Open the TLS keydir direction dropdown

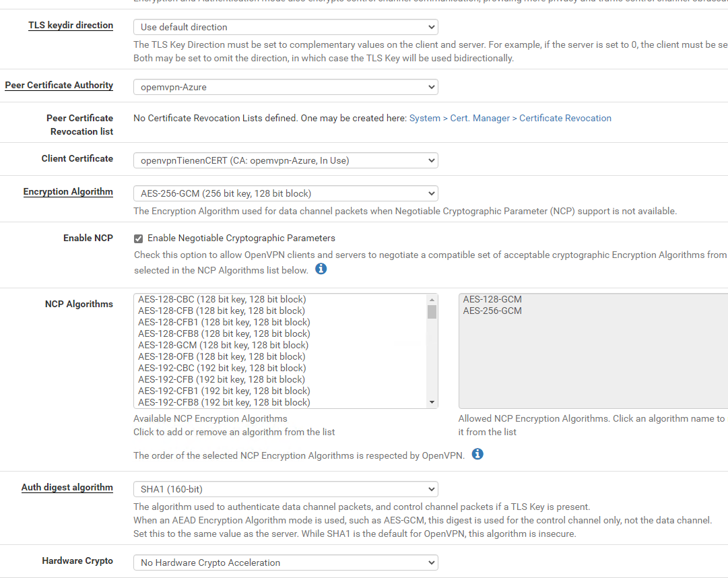point(286,27)
